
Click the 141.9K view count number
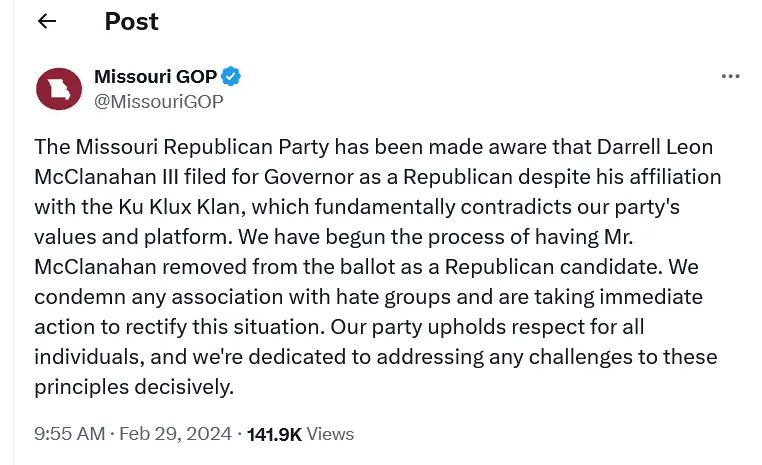click(274, 433)
